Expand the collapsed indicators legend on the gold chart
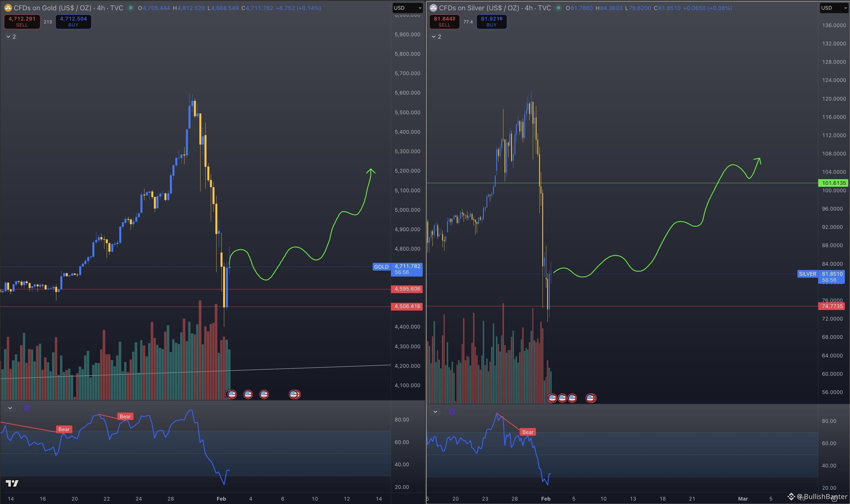Screen dimensions: 850x504 tap(11, 37)
